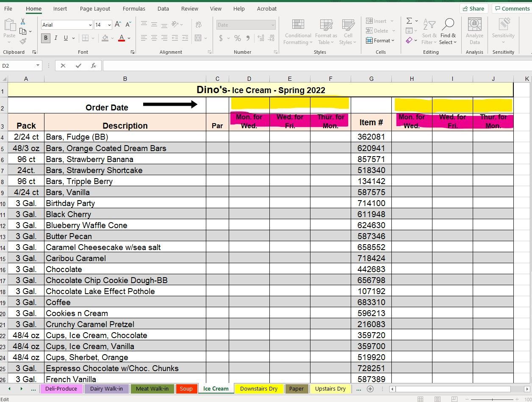Open the Page Layout ribbon tab
Viewport: 532px width, 402px height.
95,8
